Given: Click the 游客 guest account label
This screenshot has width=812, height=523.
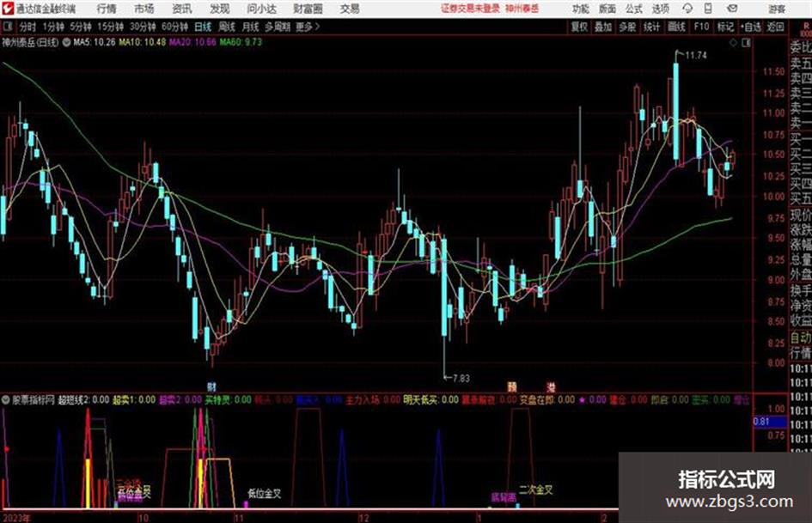Looking at the screenshot, I should (x=777, y=9).
